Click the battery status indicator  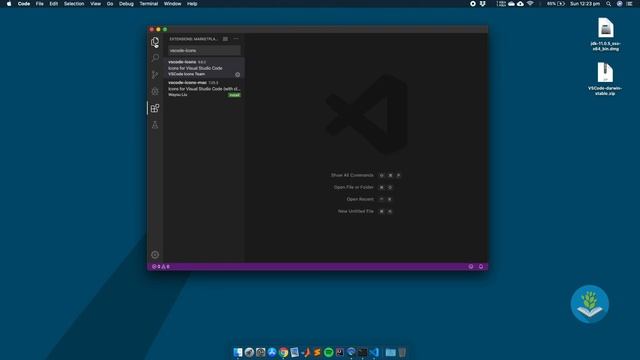[x=556, y=4]
